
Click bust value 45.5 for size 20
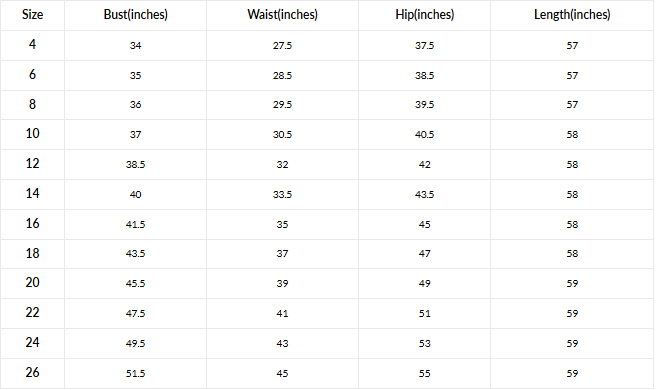135,284
